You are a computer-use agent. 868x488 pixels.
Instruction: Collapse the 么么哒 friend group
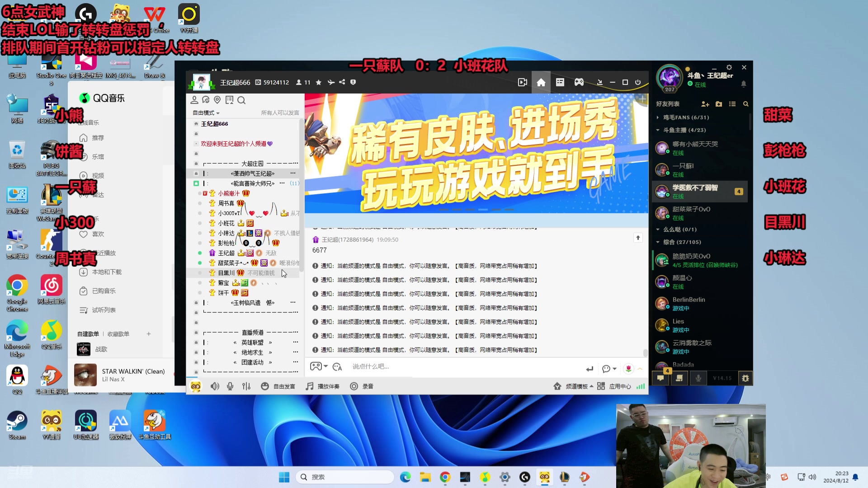[x=657, y=230]
